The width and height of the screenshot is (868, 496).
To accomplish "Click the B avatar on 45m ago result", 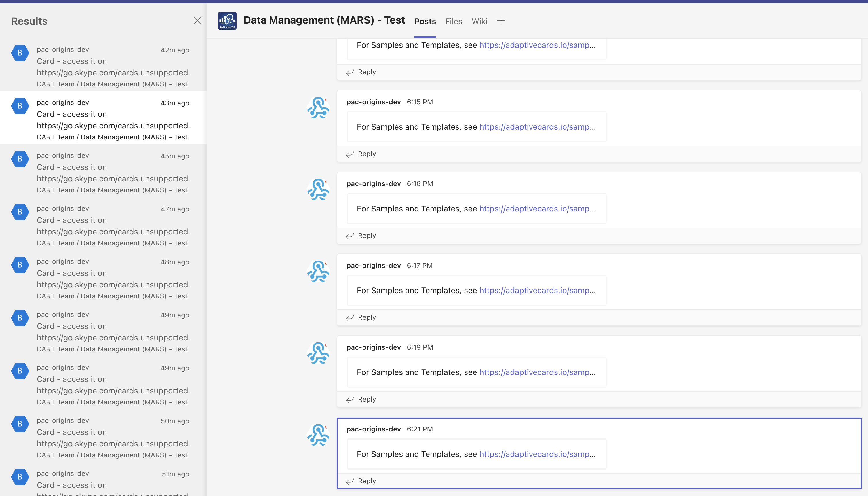I will tap(20, 159).
